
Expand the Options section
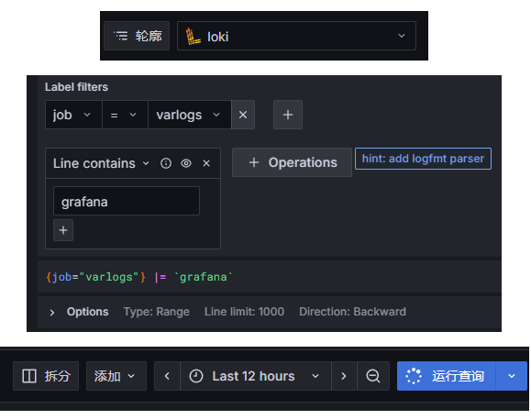(x=51, y=313)
